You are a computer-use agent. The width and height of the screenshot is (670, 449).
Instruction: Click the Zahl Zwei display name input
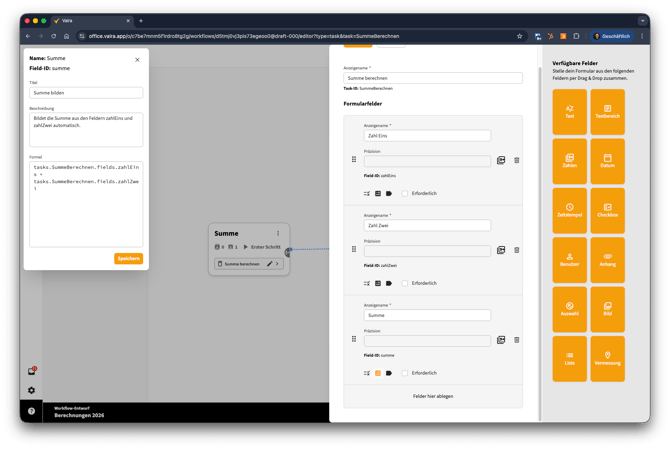[427, 226]
